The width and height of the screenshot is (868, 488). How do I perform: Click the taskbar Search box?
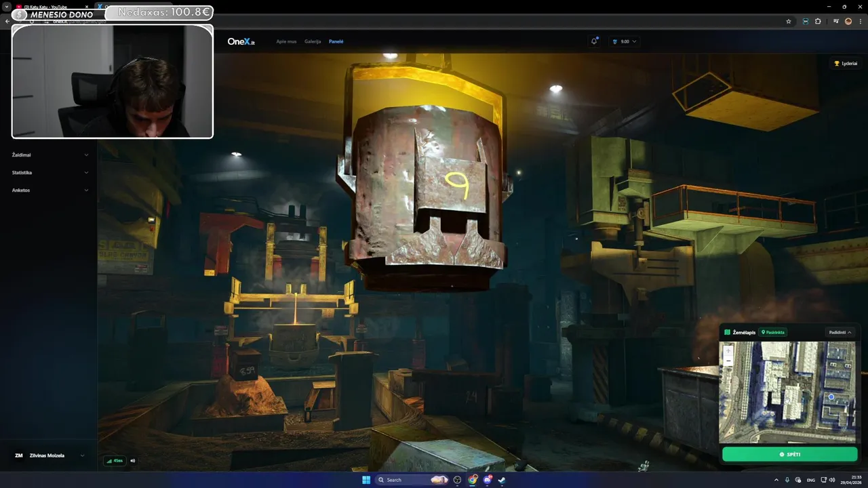[413, 480]
